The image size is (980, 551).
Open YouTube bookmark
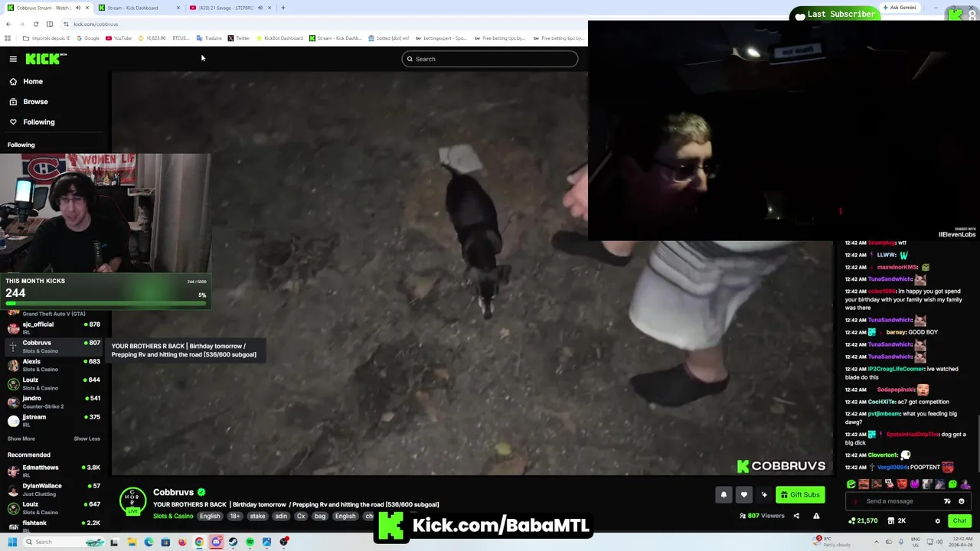pos(119,38)
